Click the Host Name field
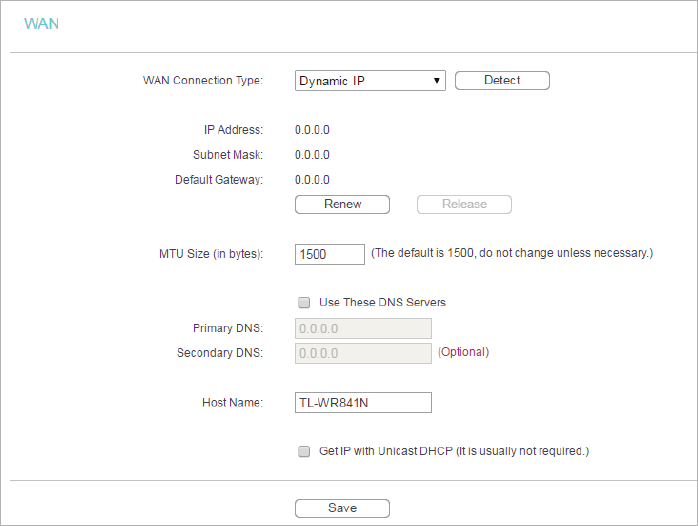The width and height of the screenshot is (698, 526). (363, 403)
